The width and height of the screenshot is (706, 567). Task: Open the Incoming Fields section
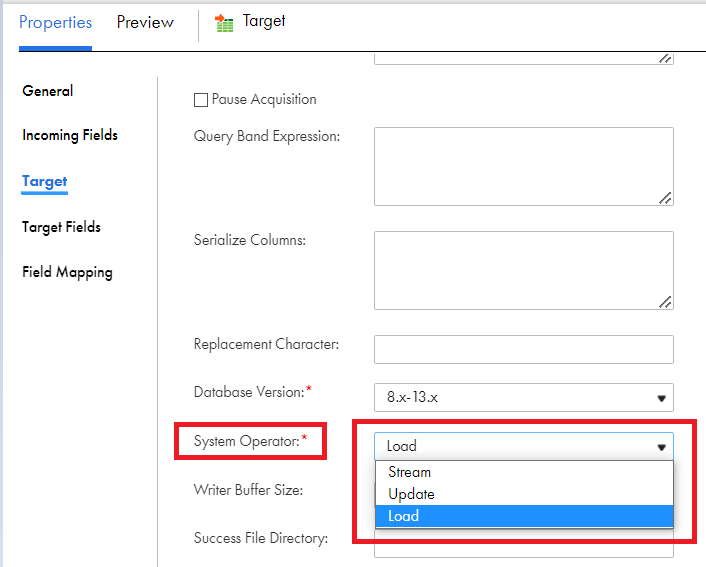[70, 135]
